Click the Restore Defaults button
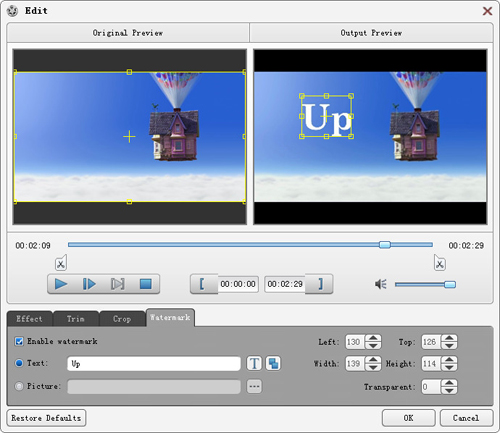Image resolution: width=500 pixels, height=433 pixels. pos(46,418)
